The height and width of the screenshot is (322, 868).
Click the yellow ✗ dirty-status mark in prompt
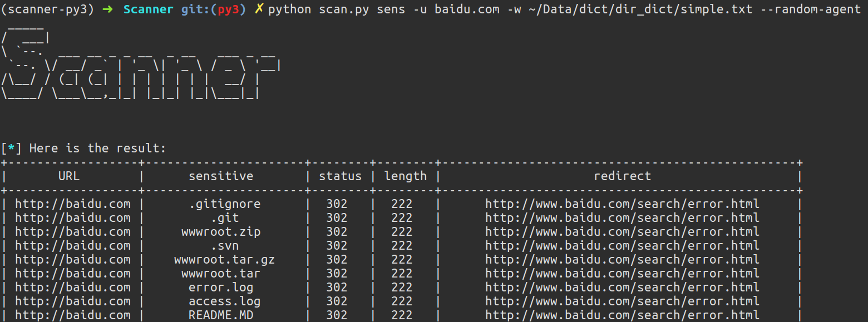[x=259, y=9]
